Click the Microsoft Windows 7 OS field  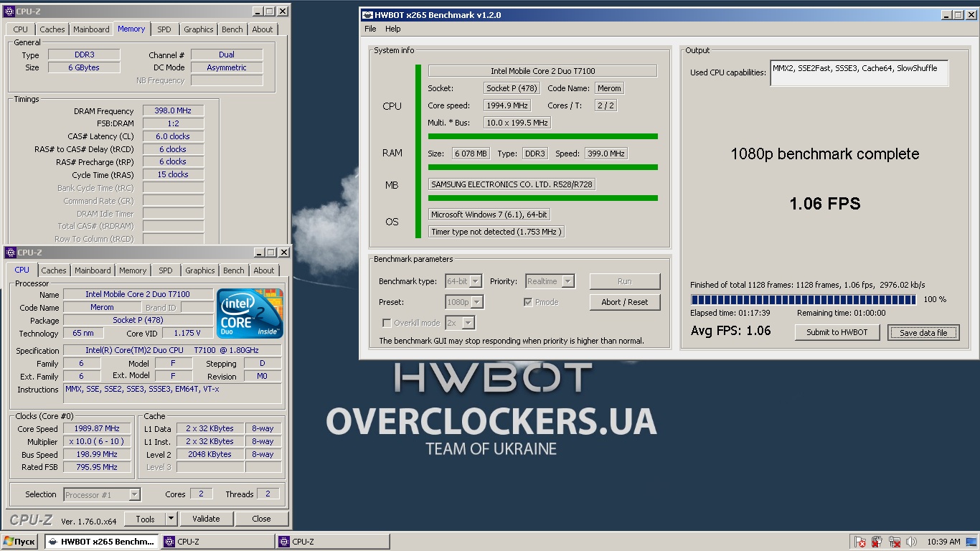pos(489,215)
